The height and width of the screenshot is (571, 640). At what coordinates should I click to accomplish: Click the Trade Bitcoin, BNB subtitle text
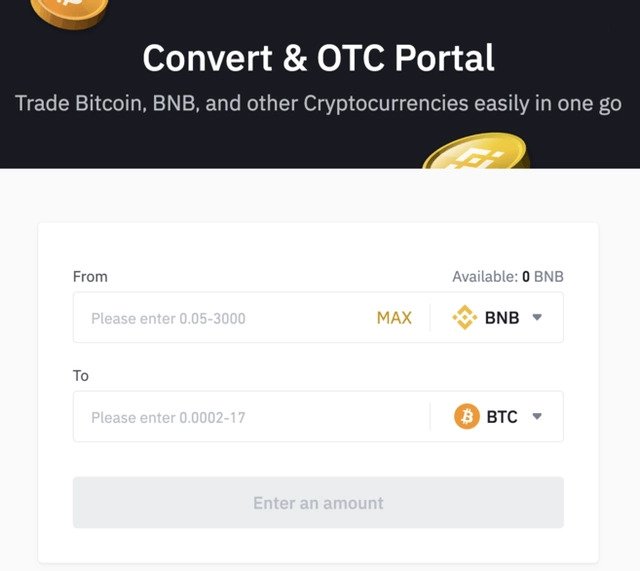(x=318, y=103)
